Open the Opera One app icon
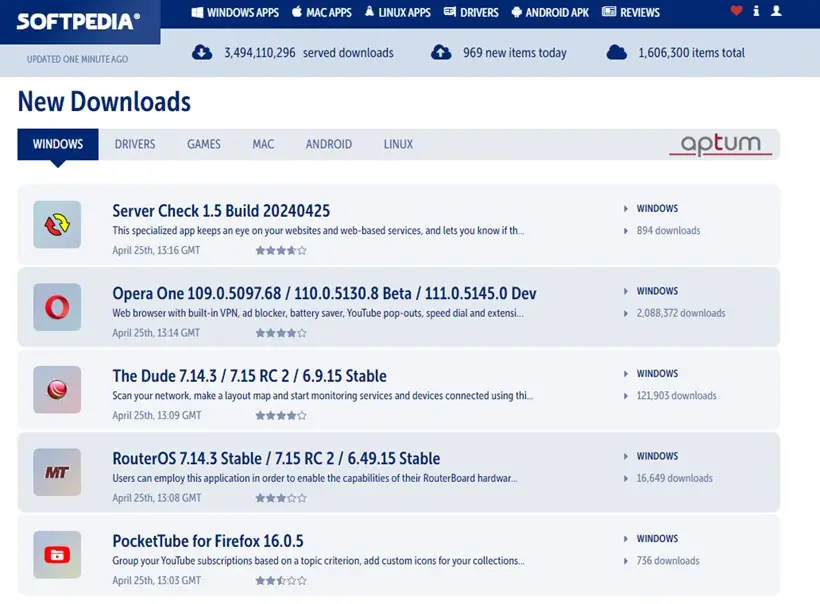 coord(57,307)
